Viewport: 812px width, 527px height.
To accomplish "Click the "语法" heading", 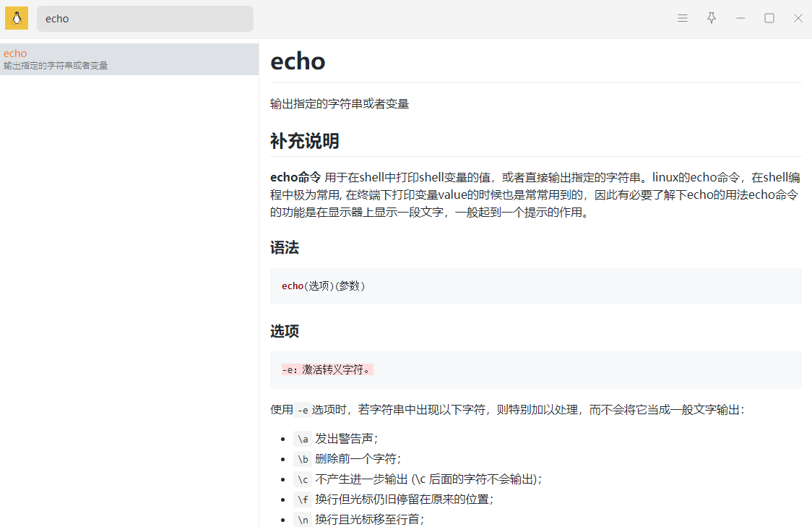I will pos(285,248).
